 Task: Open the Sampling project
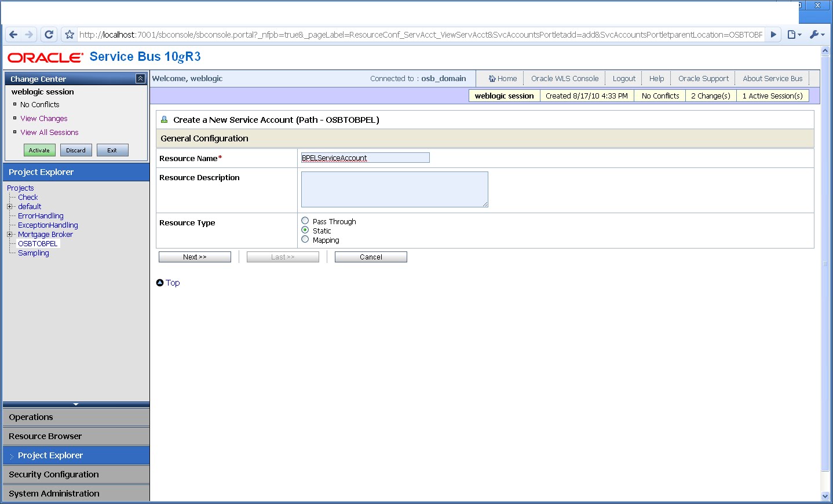click(34, 253)
